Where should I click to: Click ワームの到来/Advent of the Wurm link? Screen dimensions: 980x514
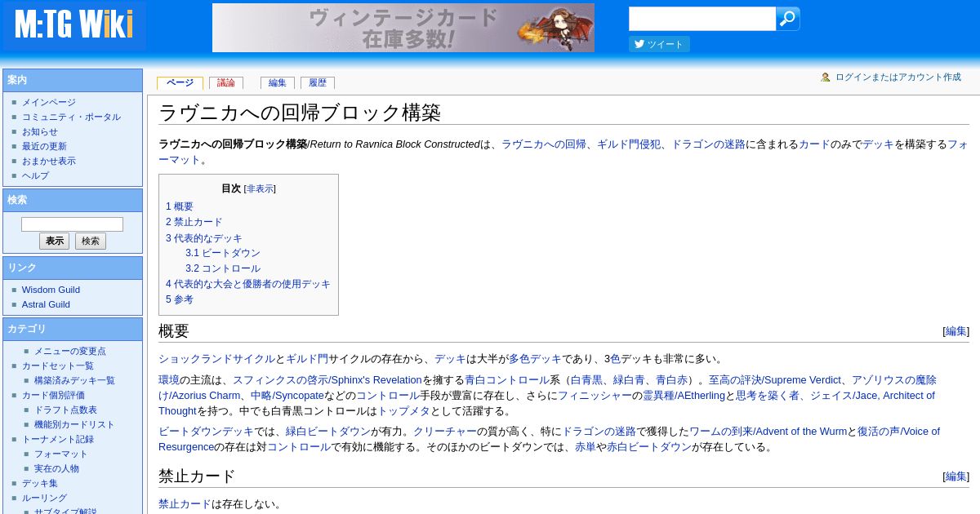click(x=768, y=432)
